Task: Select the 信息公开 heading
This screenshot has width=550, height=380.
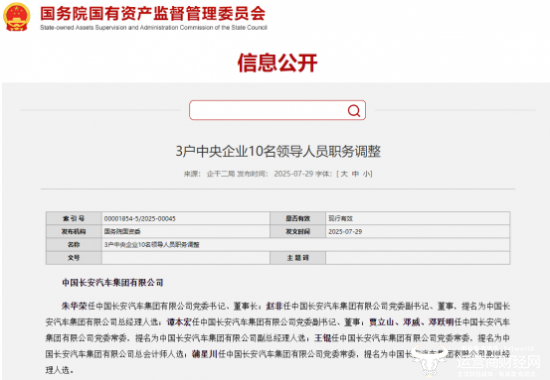Action: (x=277, y=63)
